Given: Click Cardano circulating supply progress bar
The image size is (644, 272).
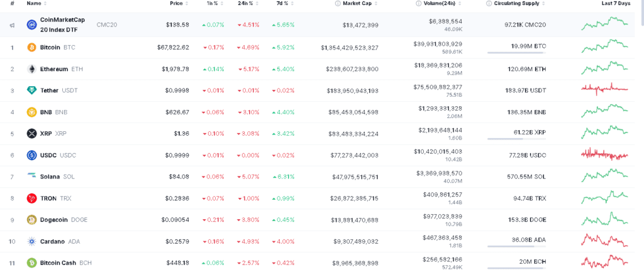Looking at the screenshot, I should [x=517, y=247].
